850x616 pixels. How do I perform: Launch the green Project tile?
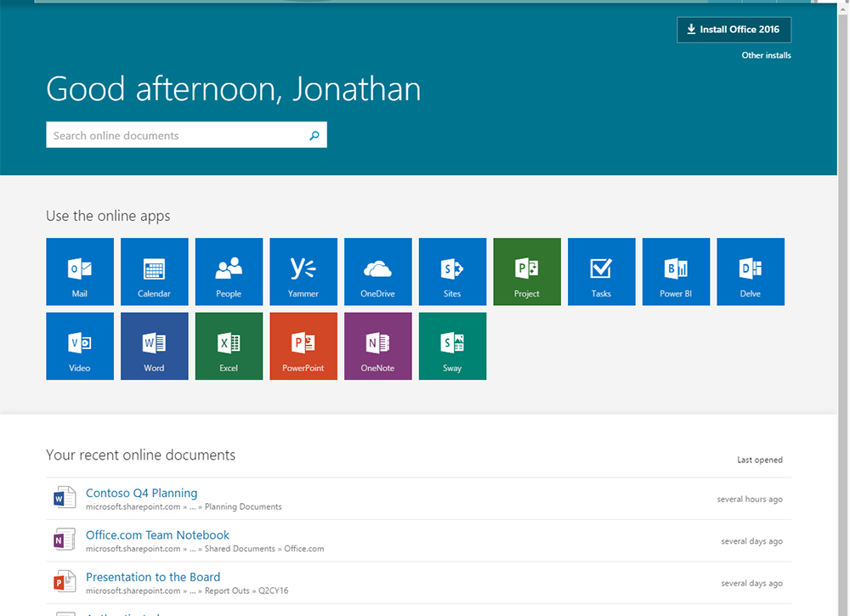[527, 271]
